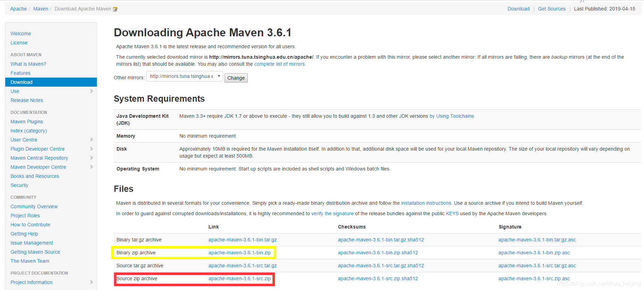Open the Getting Help link
Image resolution: width=644 pixels, height=290 pixels.
click(x=24, y=234)
